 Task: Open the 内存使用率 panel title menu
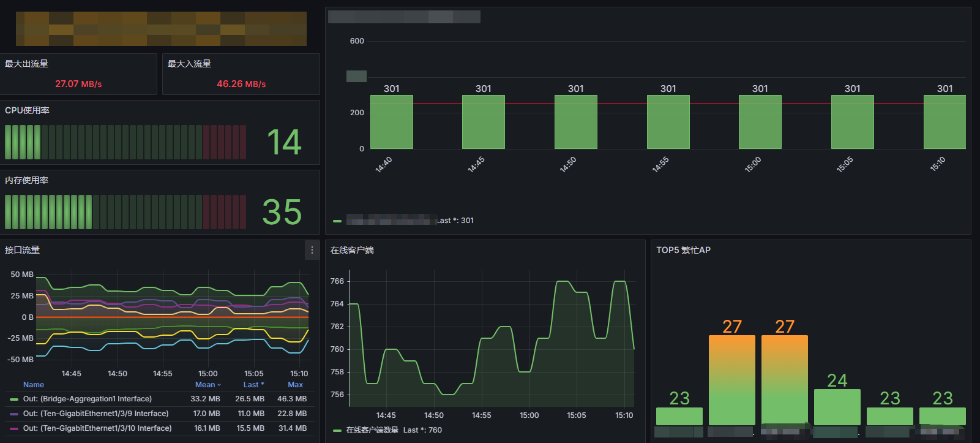26,180
